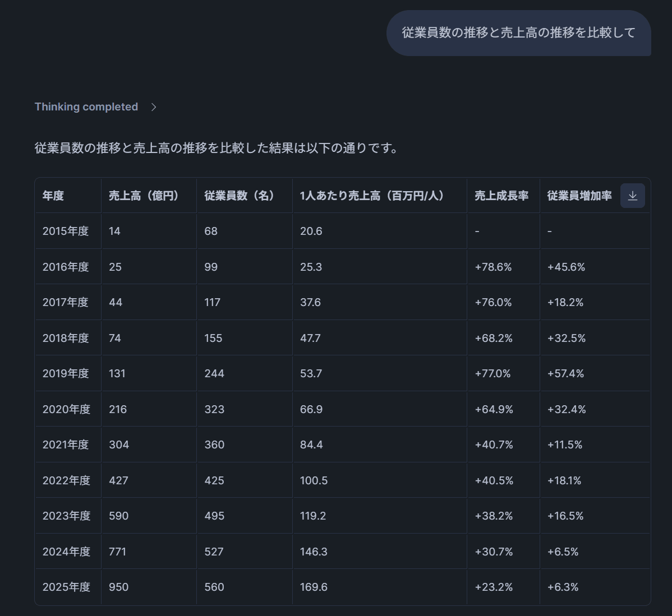This screenshot has width=672, height=616.
Task: Click the 売上成長率 column header
Action: point(501,196)
